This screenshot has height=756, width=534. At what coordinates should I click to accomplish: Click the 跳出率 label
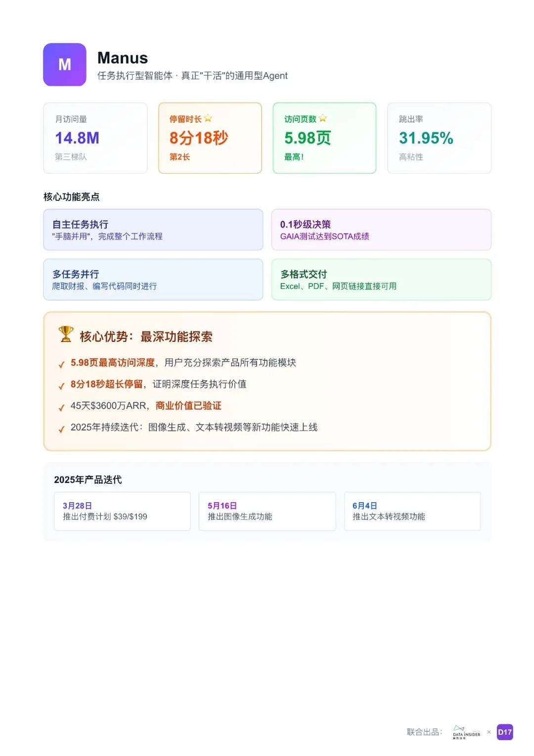(411, 119)
